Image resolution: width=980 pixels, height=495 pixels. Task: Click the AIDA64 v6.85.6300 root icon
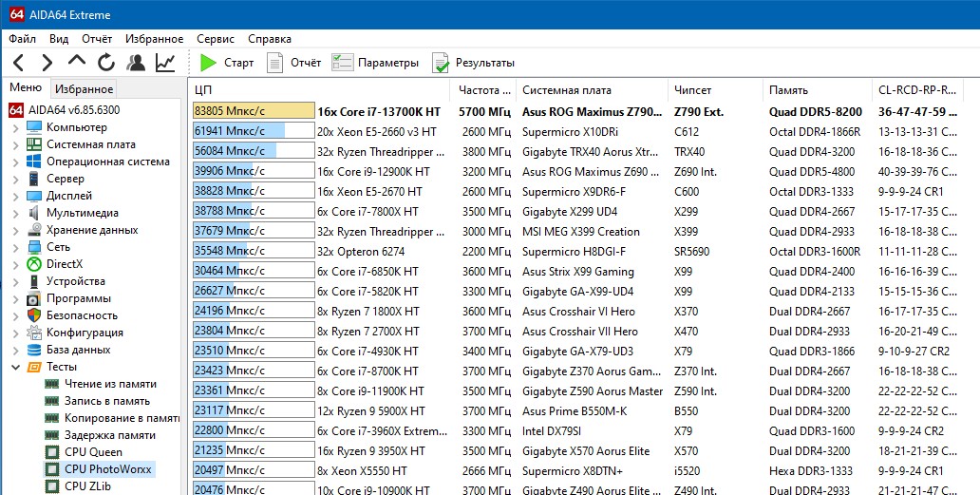(x=16, y=110)
